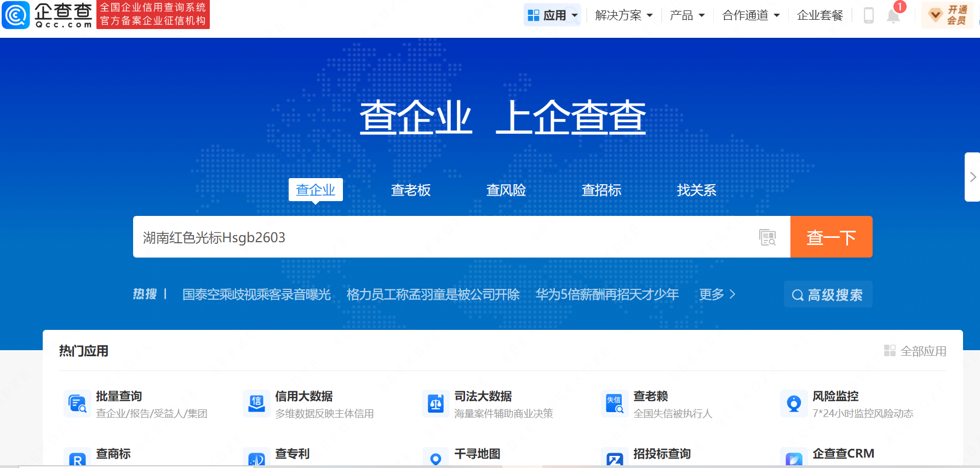Viewport: 980px width, 468px height.
Task: Click description 多维数据反映主体信用
Action: pos(324,413)
